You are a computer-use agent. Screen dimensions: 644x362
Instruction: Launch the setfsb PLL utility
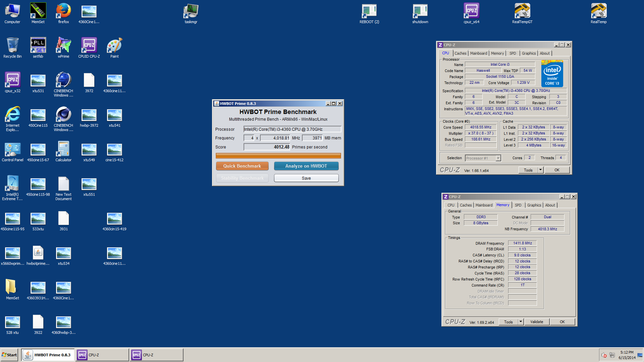pos(38,48)
